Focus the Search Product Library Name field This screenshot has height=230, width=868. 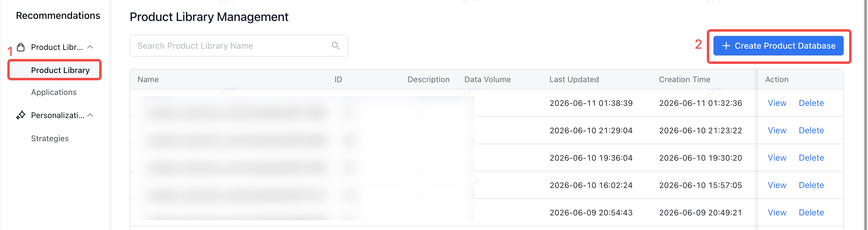(x=238, y=46)
